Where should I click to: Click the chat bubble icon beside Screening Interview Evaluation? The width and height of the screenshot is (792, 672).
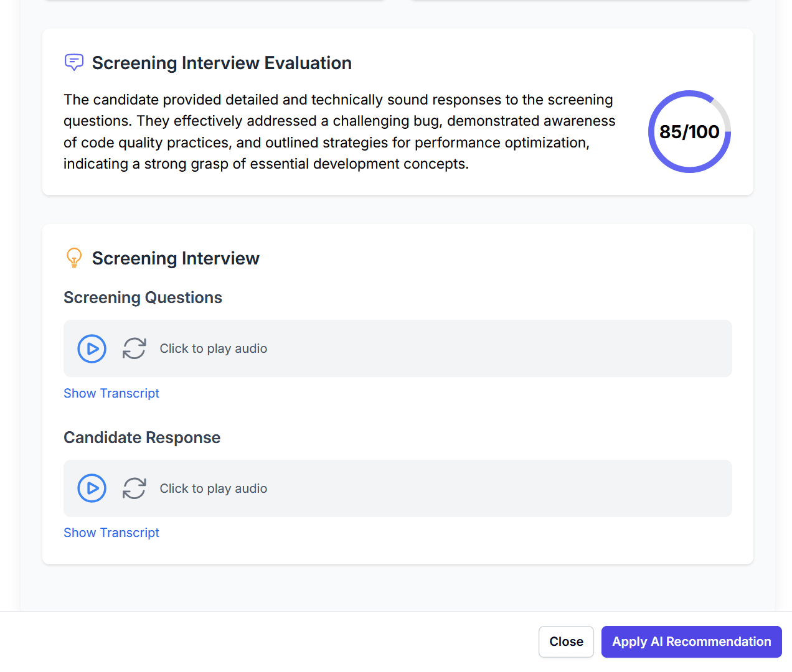click(74, 62)
